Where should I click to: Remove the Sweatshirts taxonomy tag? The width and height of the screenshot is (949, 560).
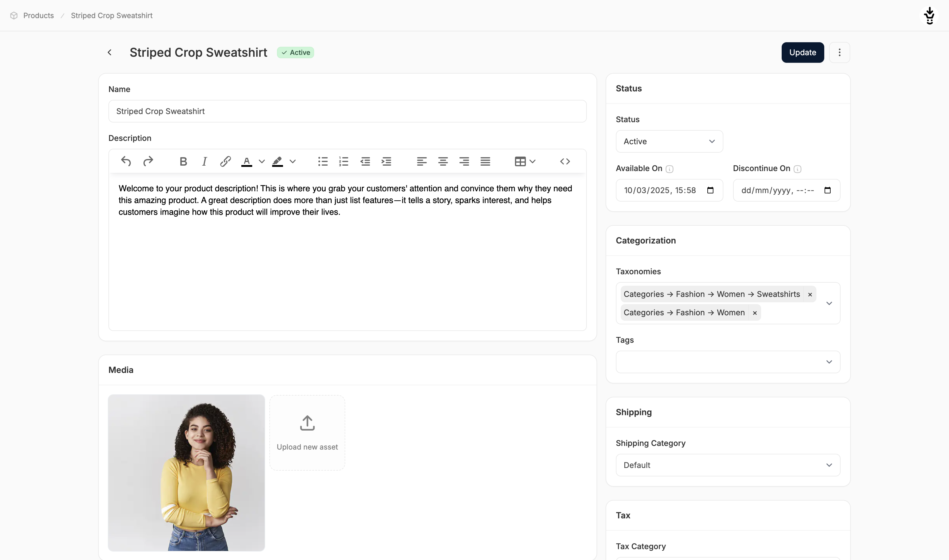[810, 294]
